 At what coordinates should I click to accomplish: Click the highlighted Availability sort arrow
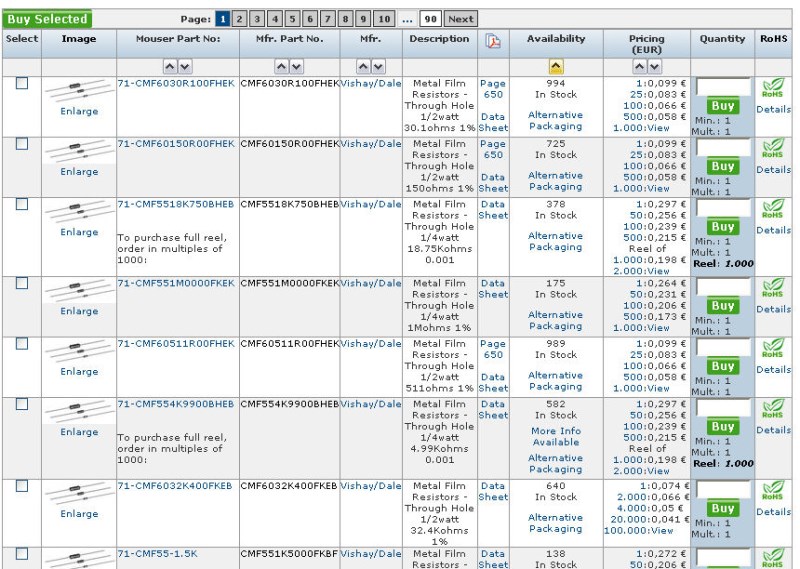[x=556, y=66]
